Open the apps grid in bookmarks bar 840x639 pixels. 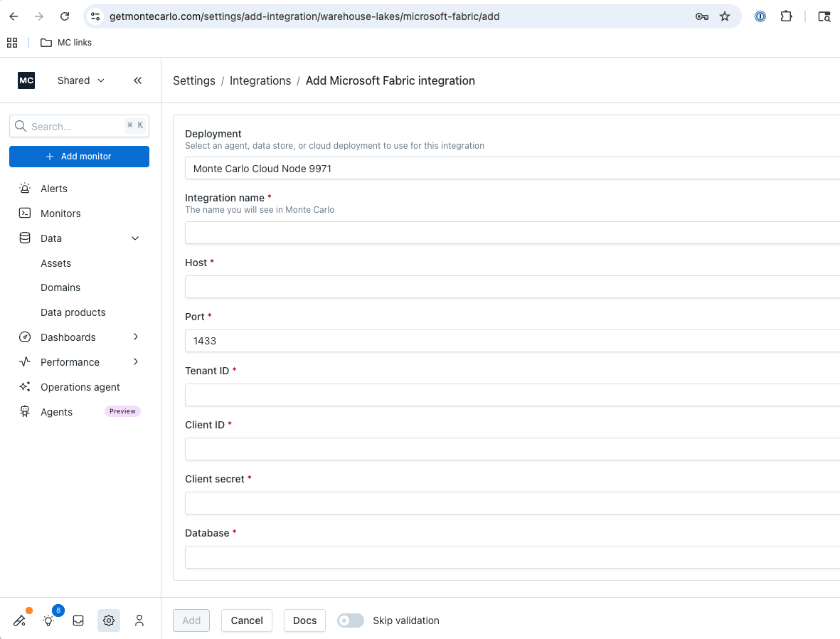click(x=12, y=43)
